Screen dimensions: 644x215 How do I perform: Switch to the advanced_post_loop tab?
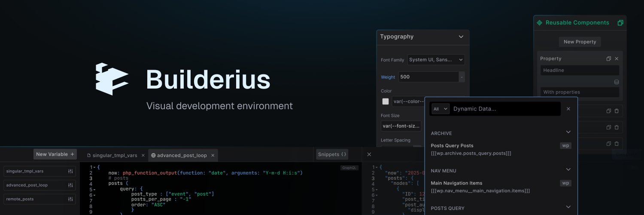click(x=183, y=155)
